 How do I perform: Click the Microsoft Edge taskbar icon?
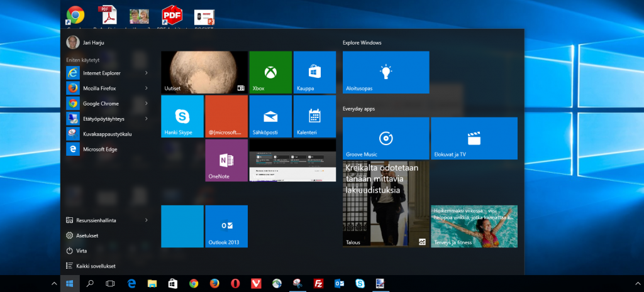131,283
